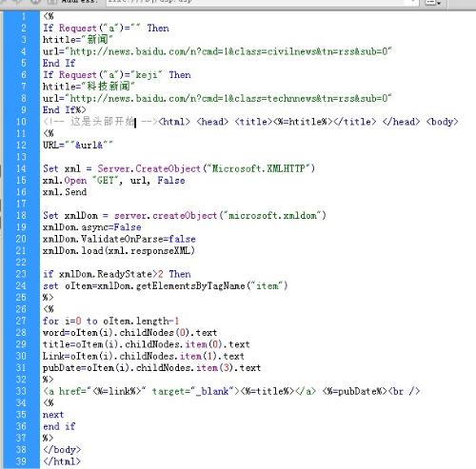Image resolution: width=476 pixels, height=469 pixels.
Task: Click line number 14 in the gutter
Action: pos(21,168)
